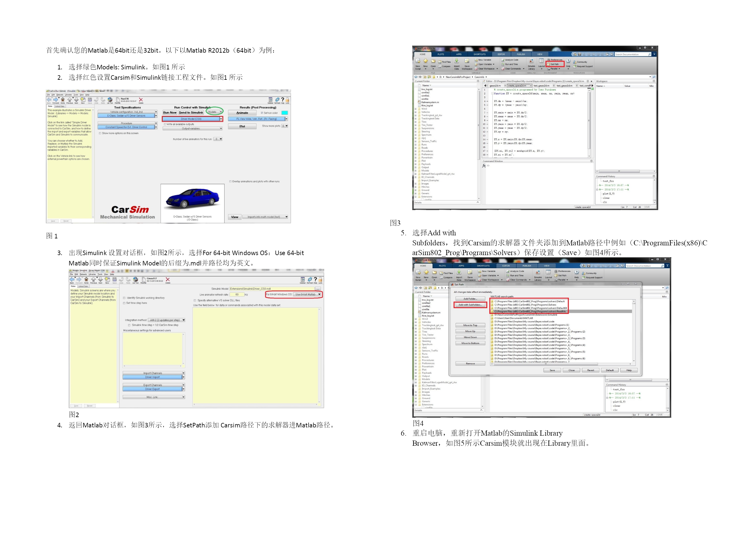Open 'Show more plots' dropdown in CarSim
Viewport: 756px width, 534px height.
pyautogui.click(x=285, y=126)
